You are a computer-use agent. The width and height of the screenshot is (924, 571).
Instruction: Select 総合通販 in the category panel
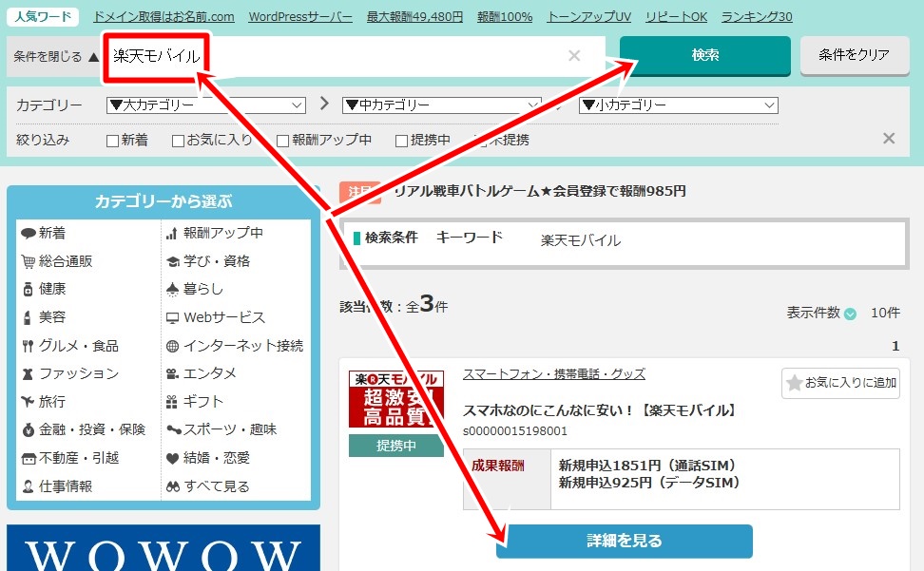click(x=66, y=260)
